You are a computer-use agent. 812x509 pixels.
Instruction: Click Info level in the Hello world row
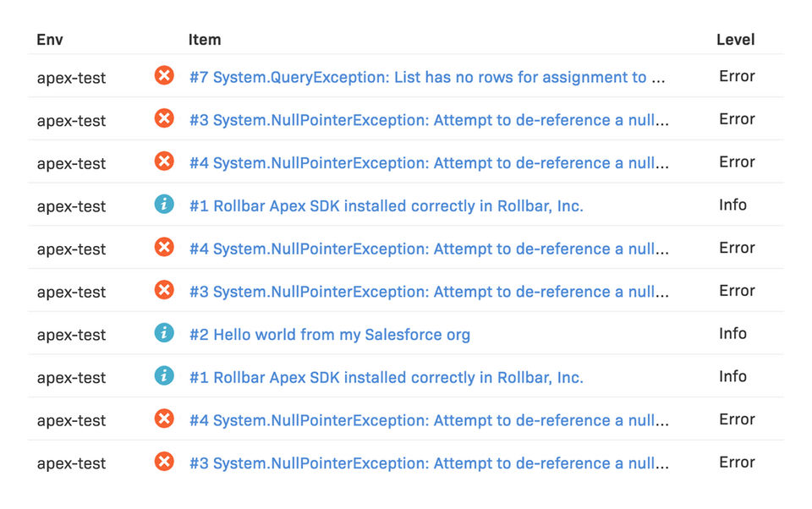[732, 333]
